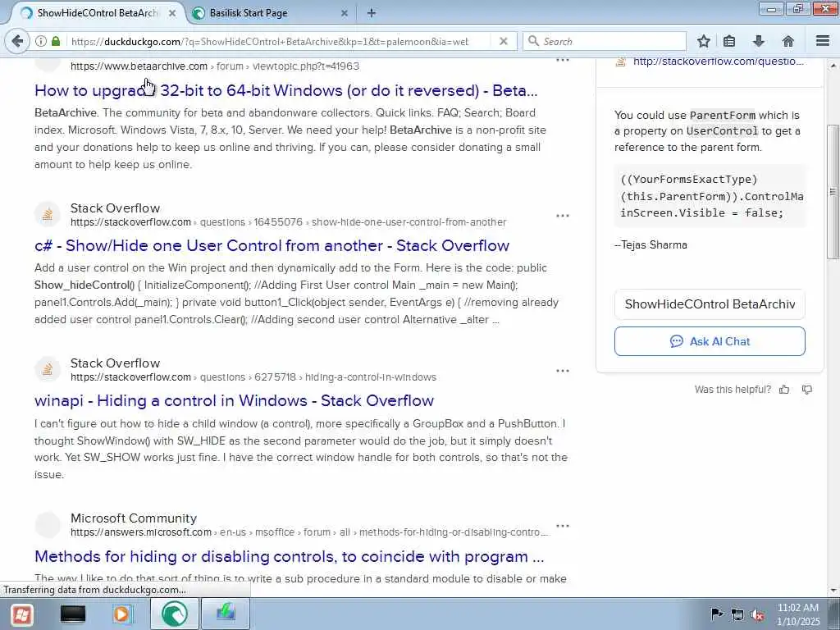Give thumbs up for Was this helpful
This screenshot has height=630, width=840.
point(784,390)
